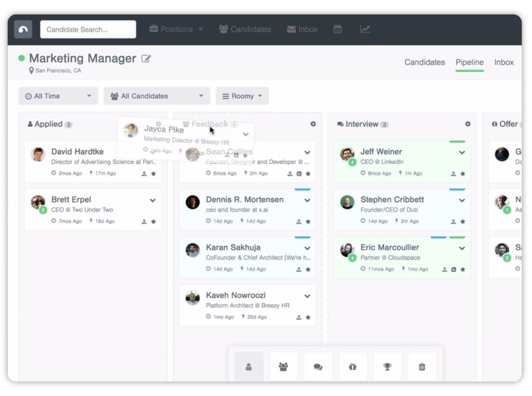Click the Applied stage icon in bottom bar
Viewport: 532px width, 396px height.
tap(249, 366)
